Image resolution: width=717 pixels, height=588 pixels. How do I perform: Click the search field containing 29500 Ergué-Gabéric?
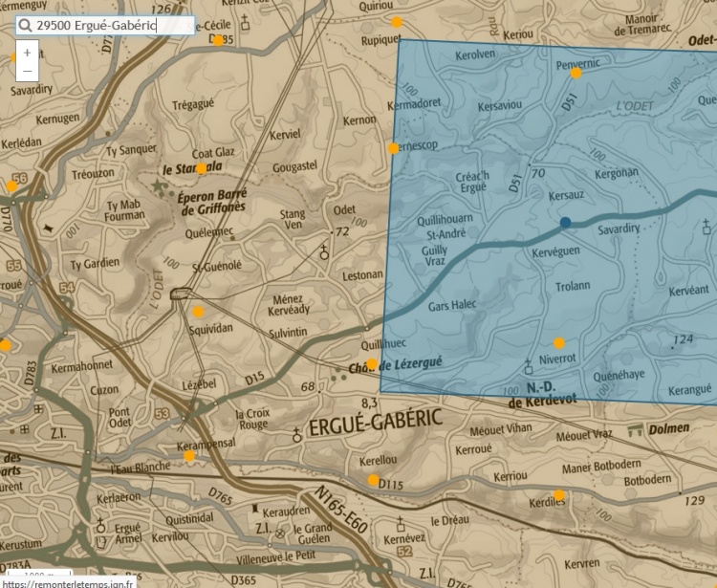115,26
